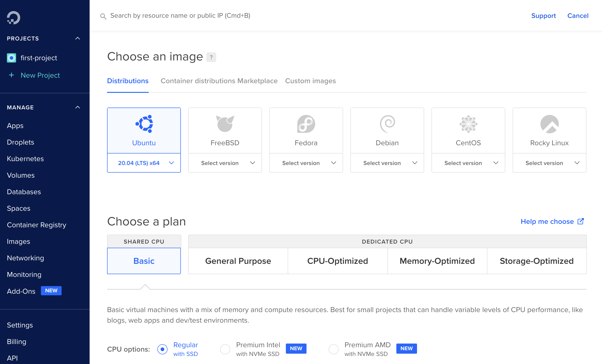Click the help question mark icon
This screenshot has height=364, width=602.
coord(211,57)
